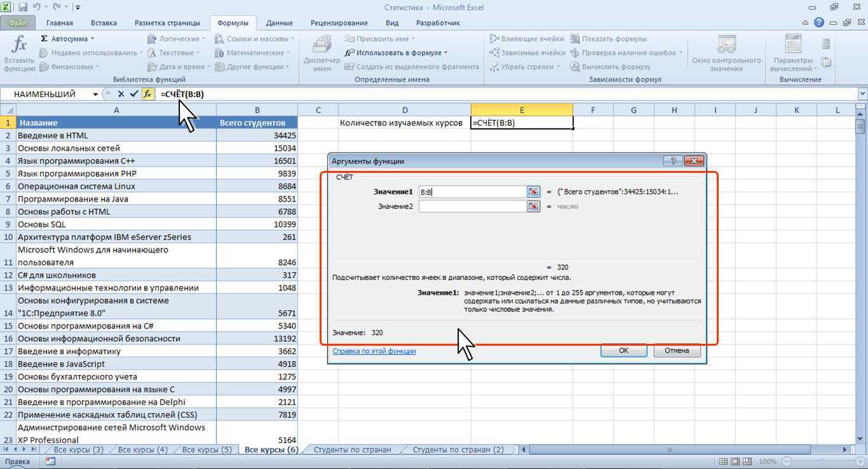Open the Financial functions dropdown
Screen dimensions: 868x469
point(69,67)
